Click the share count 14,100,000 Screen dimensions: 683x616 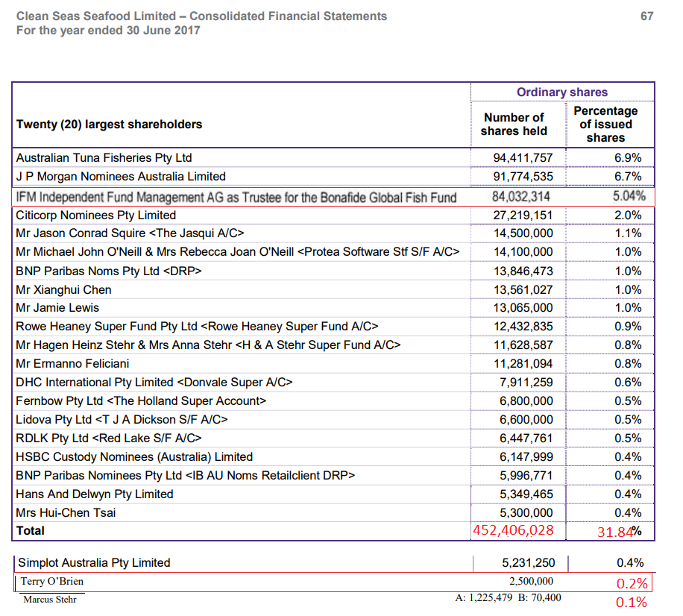click(523, 252)
